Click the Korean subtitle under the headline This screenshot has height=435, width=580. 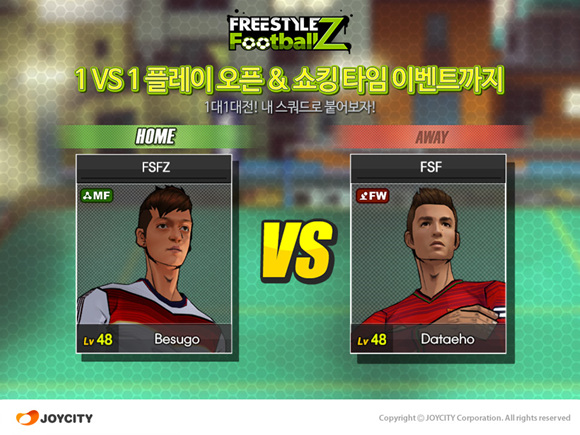coord(290,107)
